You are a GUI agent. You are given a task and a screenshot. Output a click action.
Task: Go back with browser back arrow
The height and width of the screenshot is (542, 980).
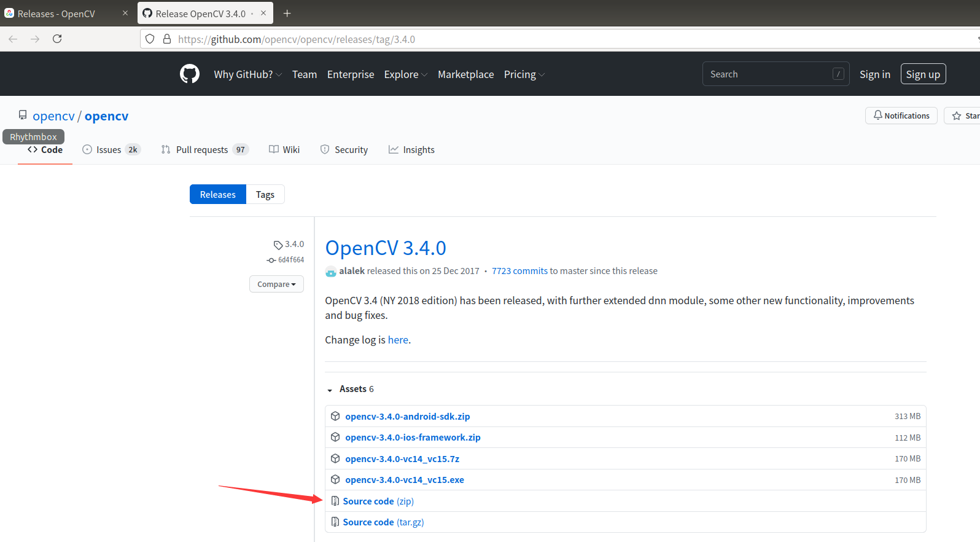pos(13,39)
